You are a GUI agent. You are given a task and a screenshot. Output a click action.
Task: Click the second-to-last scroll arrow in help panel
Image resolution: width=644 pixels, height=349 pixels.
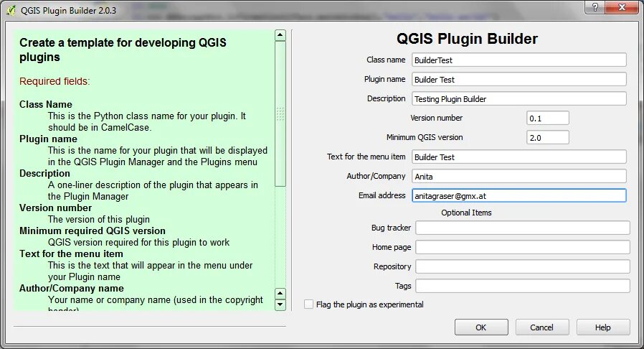pos(280,294)
